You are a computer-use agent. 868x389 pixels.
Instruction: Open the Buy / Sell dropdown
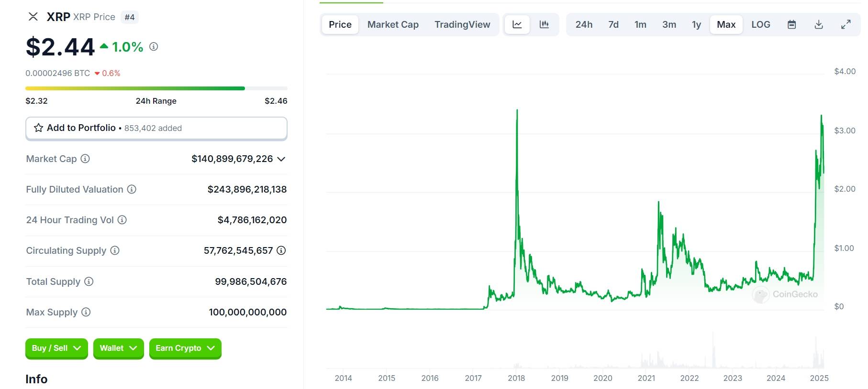click(56, 348)
